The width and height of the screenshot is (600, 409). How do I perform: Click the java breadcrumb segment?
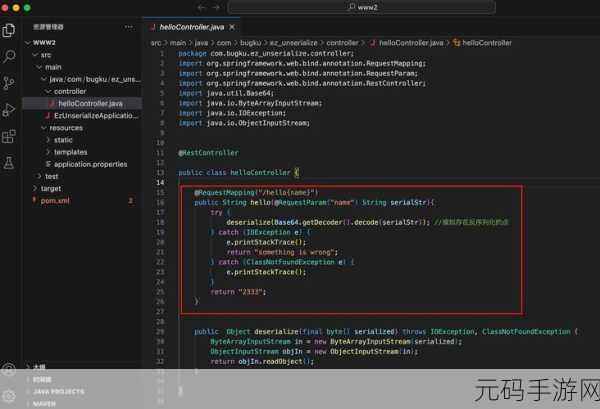coord(201,43)
